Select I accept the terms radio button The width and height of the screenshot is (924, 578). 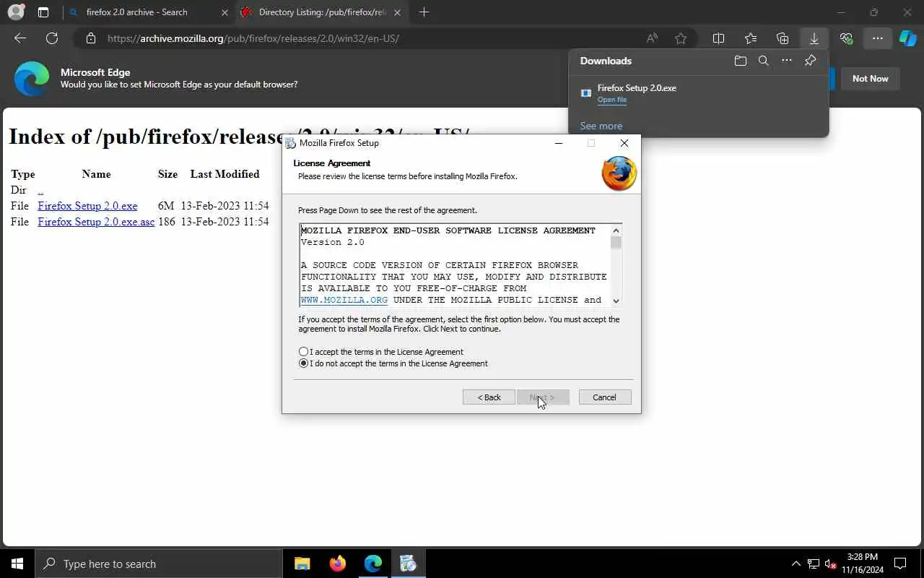click(304, 352)
